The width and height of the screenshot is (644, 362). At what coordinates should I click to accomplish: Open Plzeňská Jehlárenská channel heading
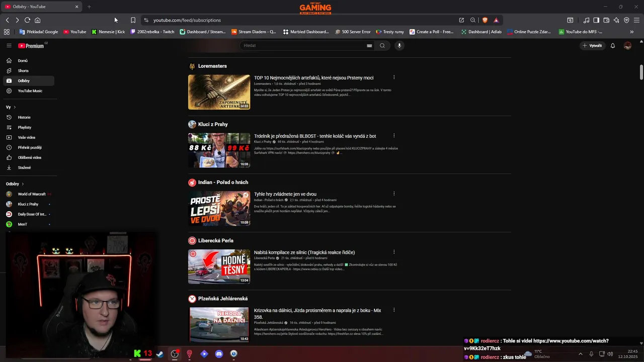click(223, 299)
